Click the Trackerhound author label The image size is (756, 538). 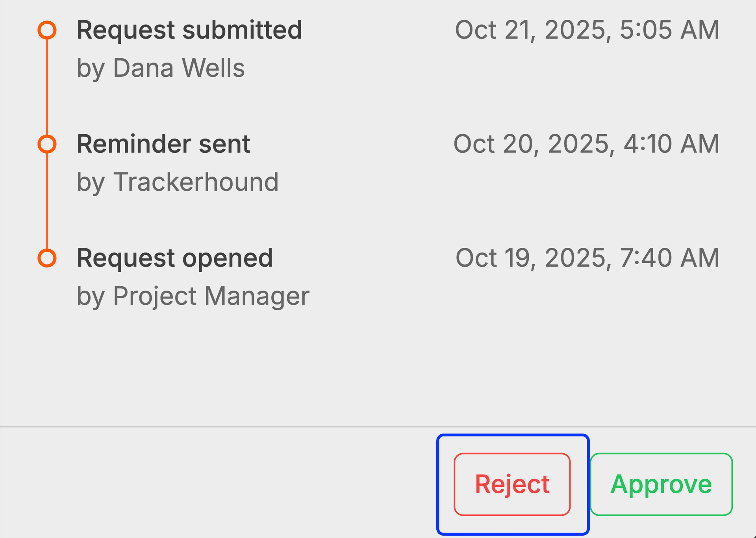point(177,182)
